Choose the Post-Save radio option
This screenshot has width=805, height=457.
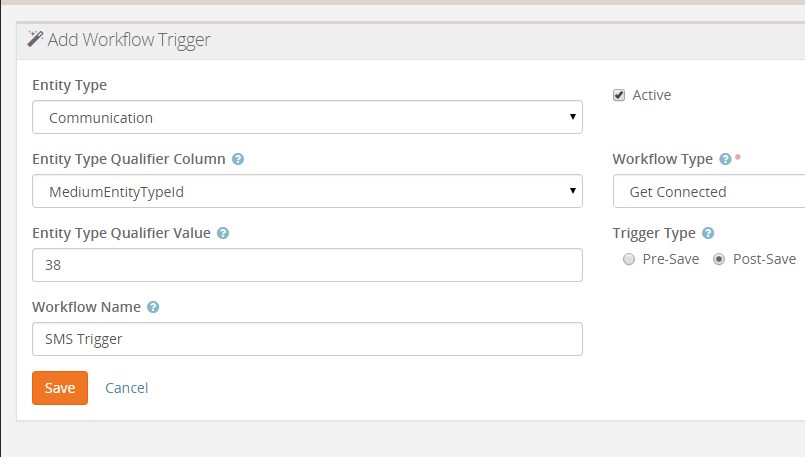(719, 259)
